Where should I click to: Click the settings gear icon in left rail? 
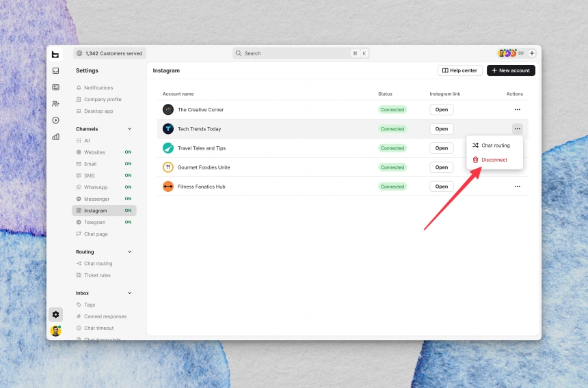pyautogui.click(x=55, y=315)
